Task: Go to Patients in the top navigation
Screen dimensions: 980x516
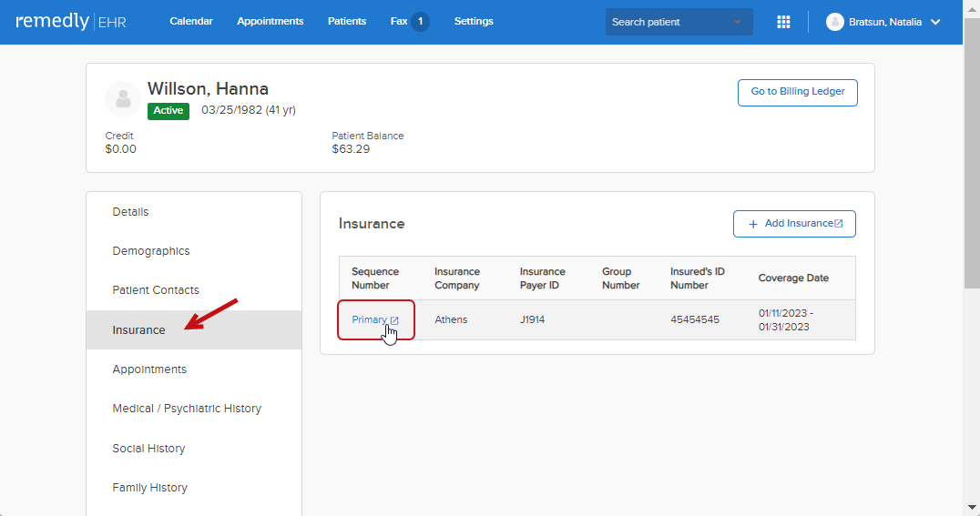Action: point(347,22)
